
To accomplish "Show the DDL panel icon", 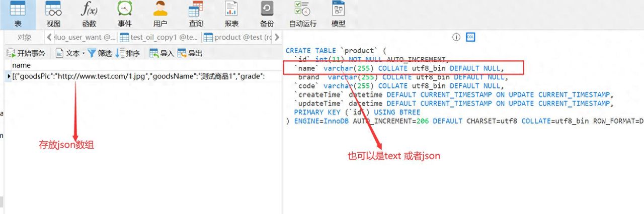I will tap(470, 37).
